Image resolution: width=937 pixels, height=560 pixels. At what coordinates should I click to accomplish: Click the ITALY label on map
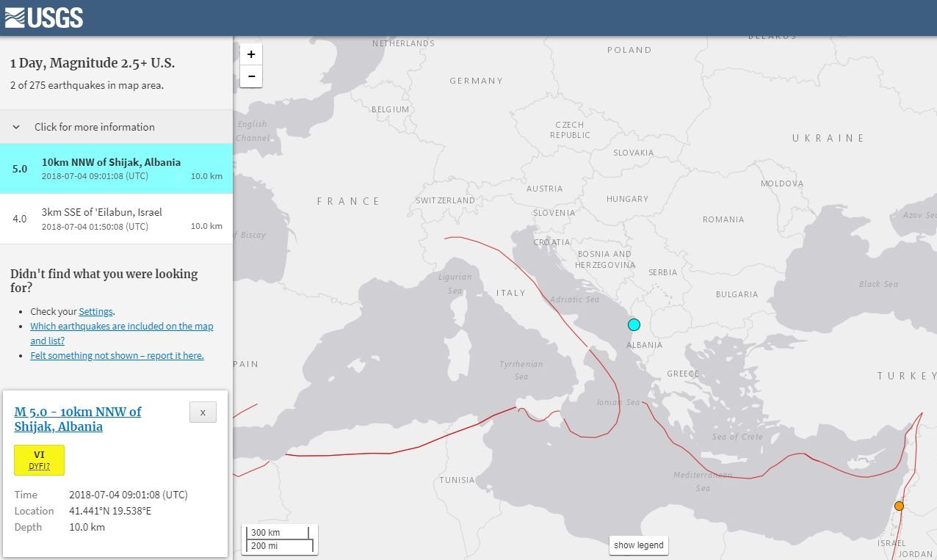(510, 293)
